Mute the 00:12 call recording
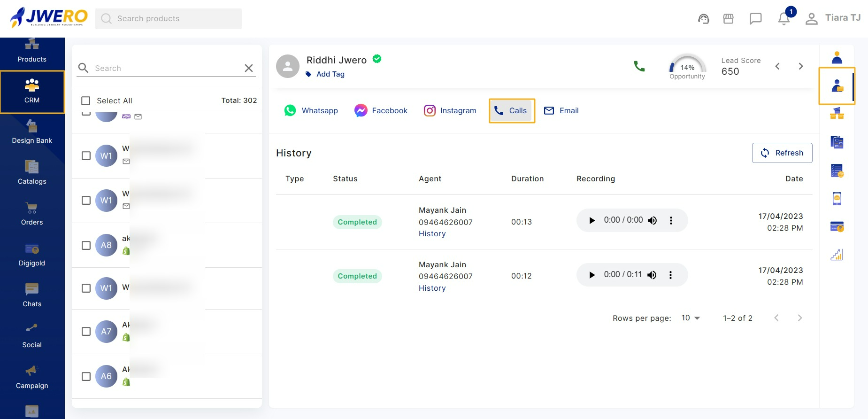This screenshot has width=868, height=419. point(652,275)
